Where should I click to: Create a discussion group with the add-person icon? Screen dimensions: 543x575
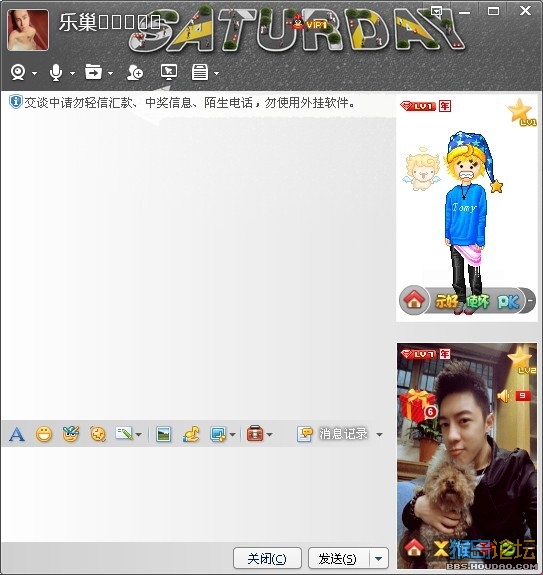click(135, 72)
